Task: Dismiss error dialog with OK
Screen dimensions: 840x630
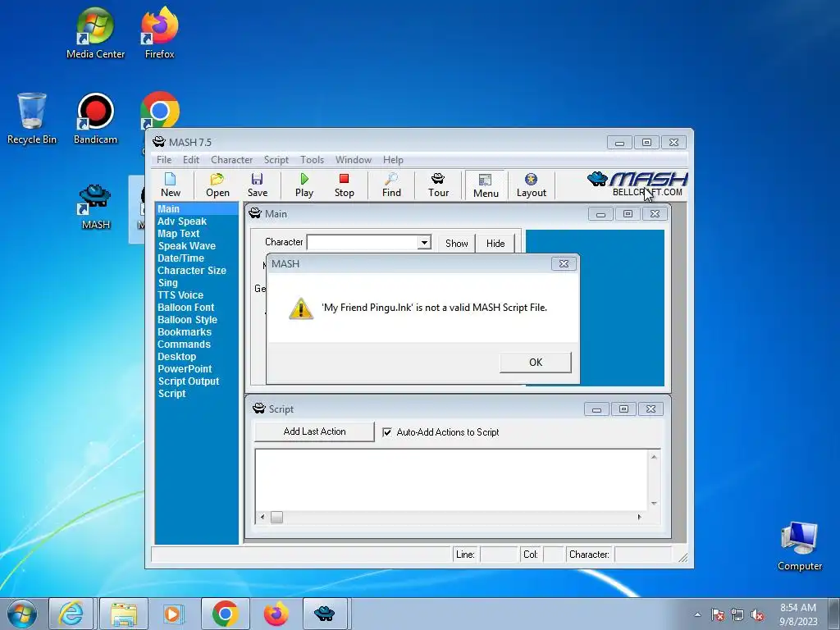Action: [x=535, y=362]
